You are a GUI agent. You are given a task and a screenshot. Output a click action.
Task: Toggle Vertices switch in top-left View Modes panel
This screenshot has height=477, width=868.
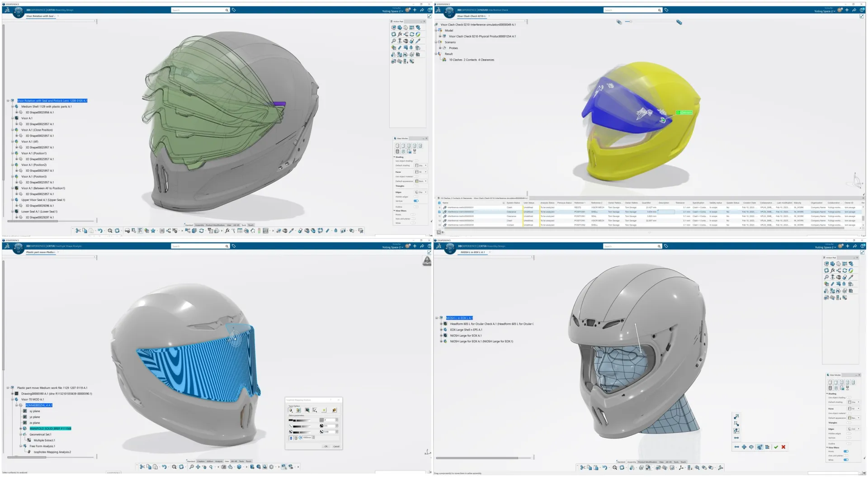[416, 201]
